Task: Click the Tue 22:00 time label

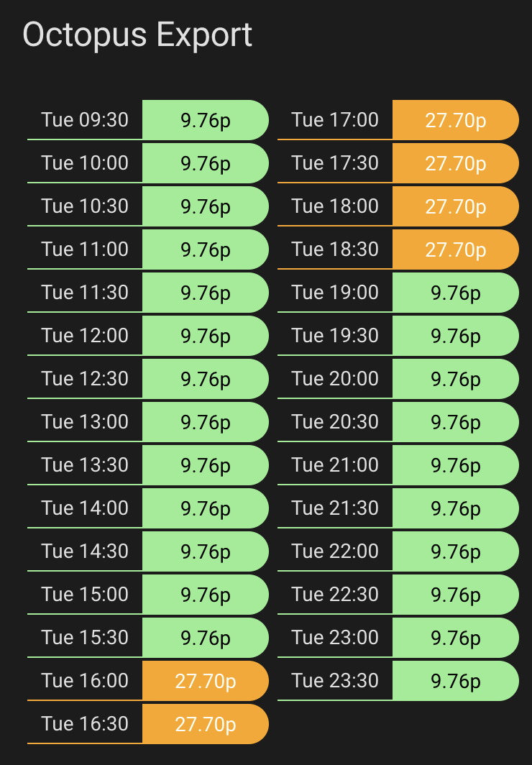Action: (x=335, y=551)
